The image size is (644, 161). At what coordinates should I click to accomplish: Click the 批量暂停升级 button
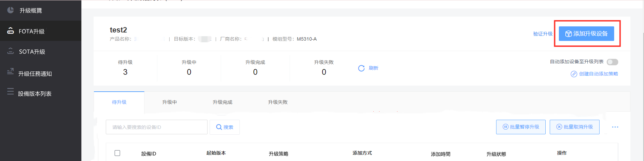tap(521, 127)
